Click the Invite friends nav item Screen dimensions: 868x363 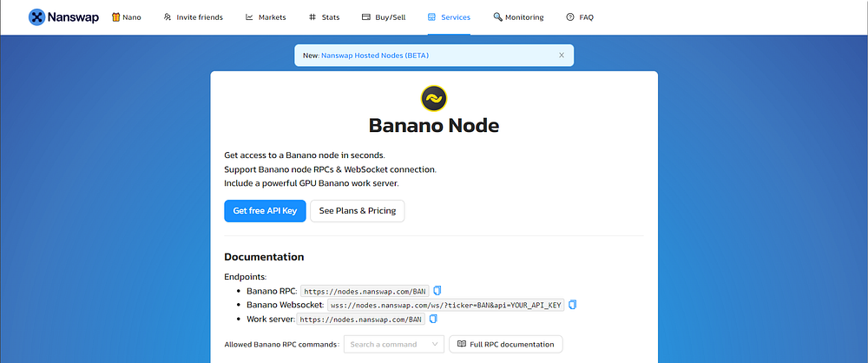click(x=194, y=17)
